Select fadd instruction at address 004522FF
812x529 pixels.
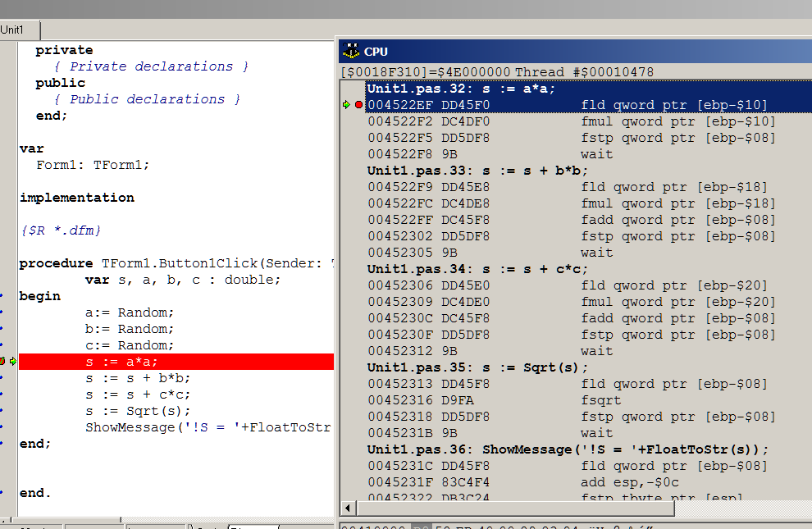click(x=677, y=220)
